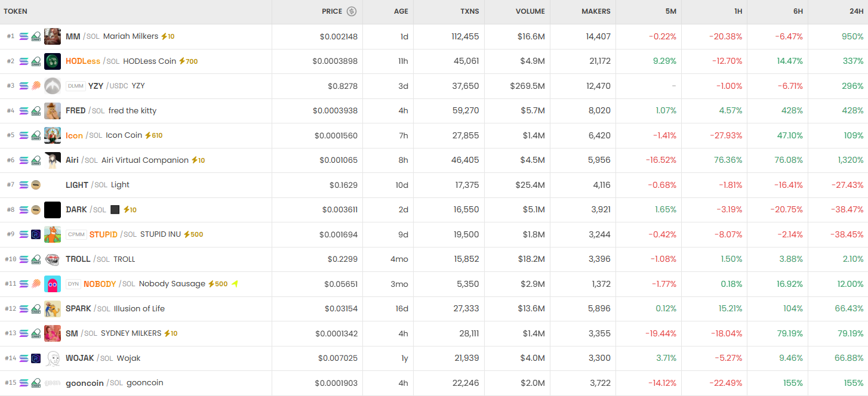Click the DYN badge beside NOBODY
The image size is (868, 396).
73,284
